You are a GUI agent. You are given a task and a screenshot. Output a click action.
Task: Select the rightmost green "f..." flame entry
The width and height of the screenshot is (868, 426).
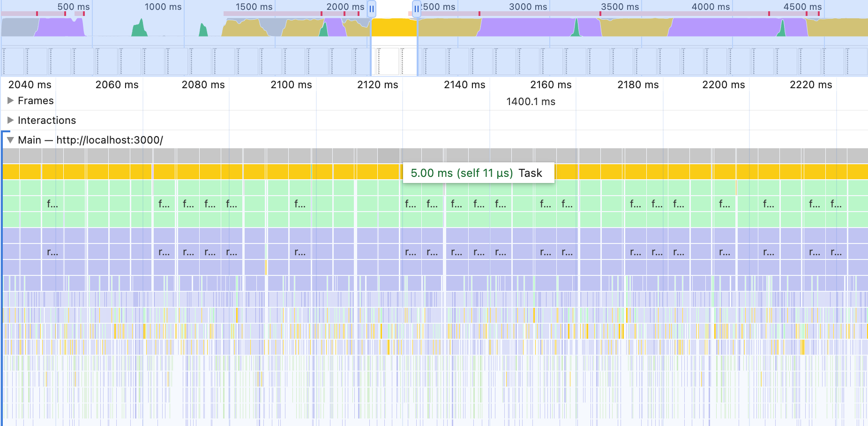(836, 204)
